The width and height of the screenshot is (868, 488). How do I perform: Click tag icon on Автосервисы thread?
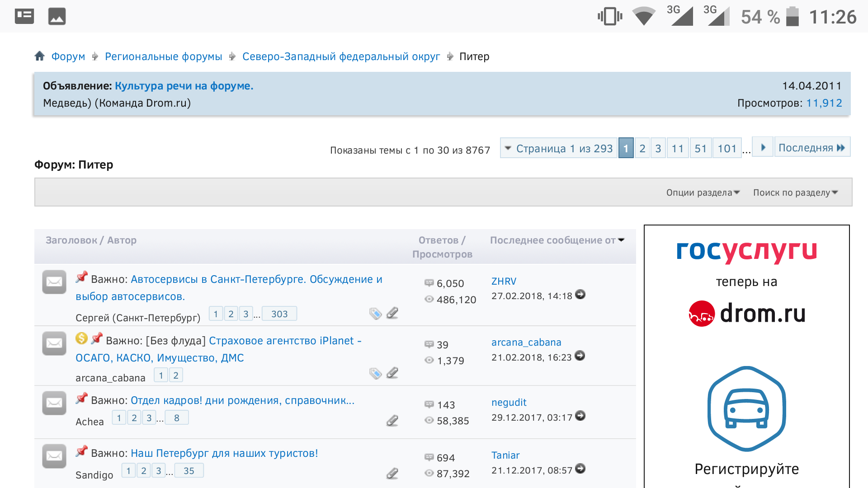coord(375,314)
